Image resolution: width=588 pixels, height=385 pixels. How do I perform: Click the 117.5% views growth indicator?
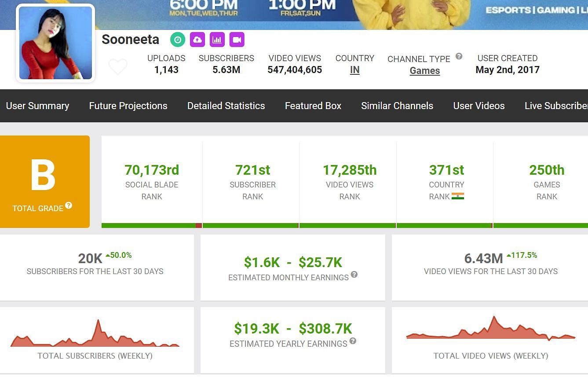coord(522,255)
